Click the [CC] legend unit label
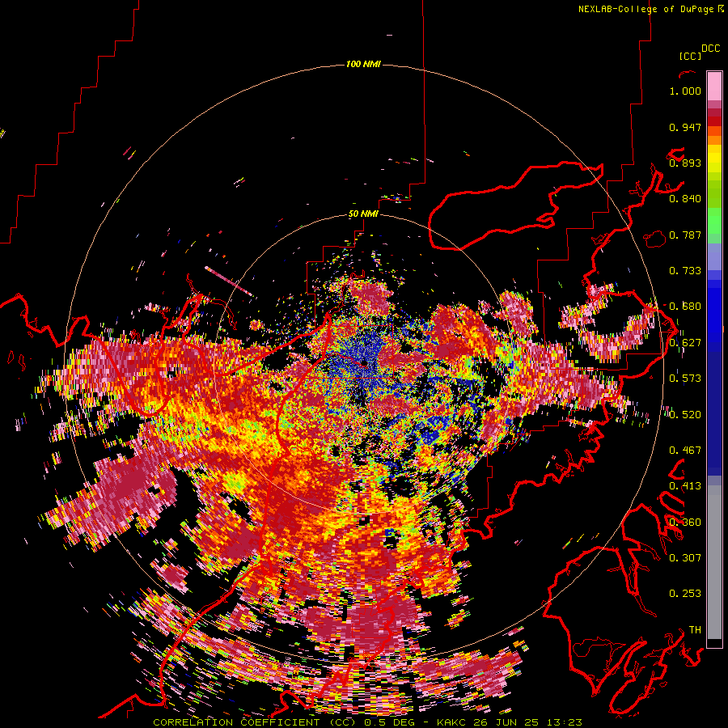 (690, 56)
